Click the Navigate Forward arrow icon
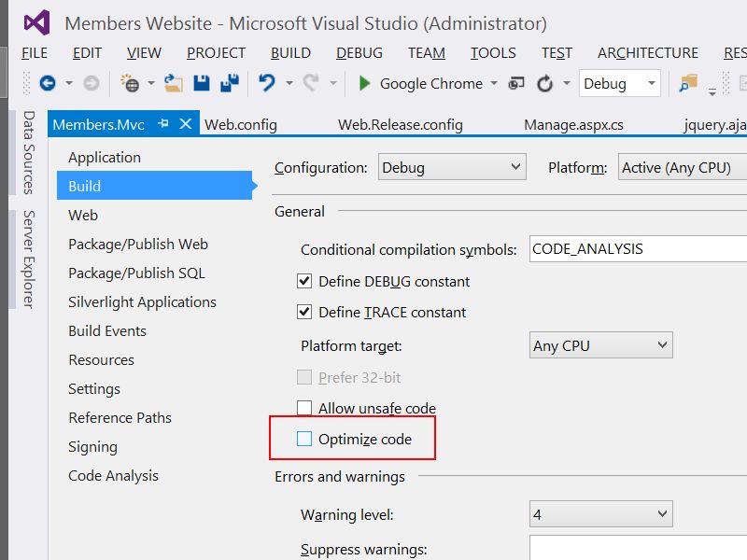The image size is (747, 560). click(91, 83)
